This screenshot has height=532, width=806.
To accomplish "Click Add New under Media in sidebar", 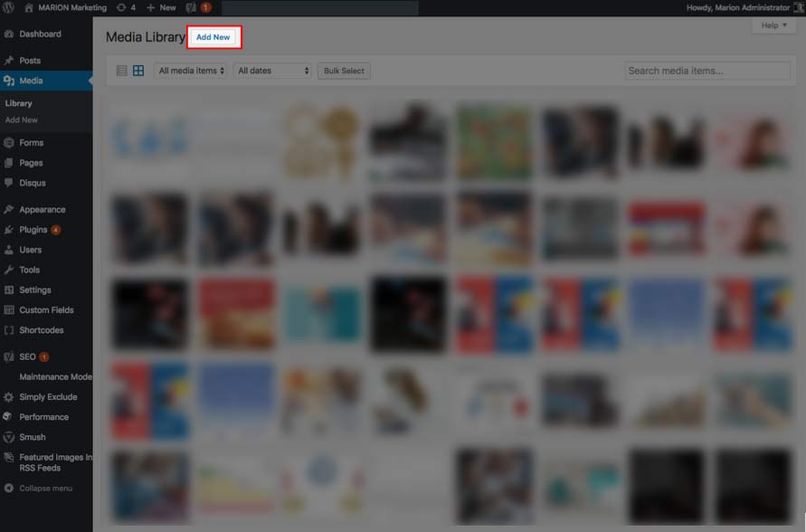I will point(22,119).
